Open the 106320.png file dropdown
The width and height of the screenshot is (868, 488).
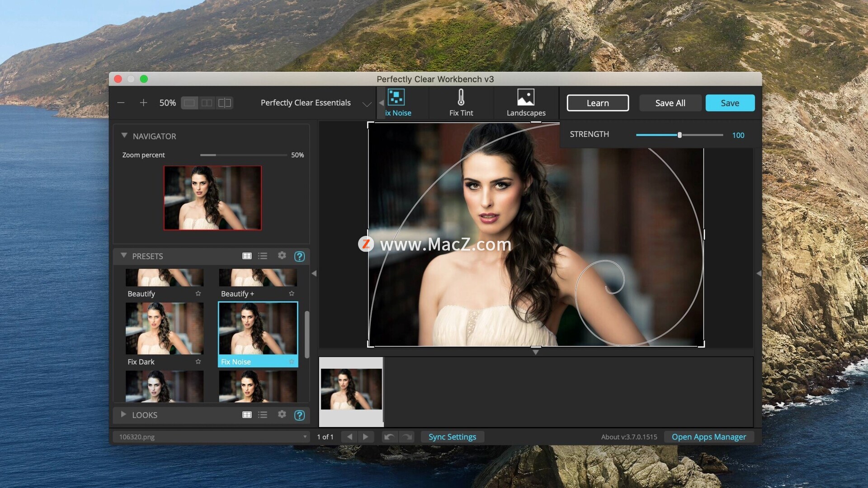click(212, 437)
